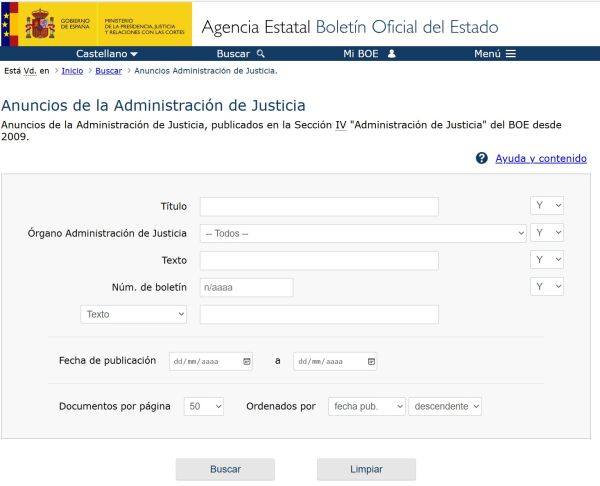The width and height of the screenshot is (600, 486).
Task: Click the Núm. de boletín field
Action: point(246,287)
